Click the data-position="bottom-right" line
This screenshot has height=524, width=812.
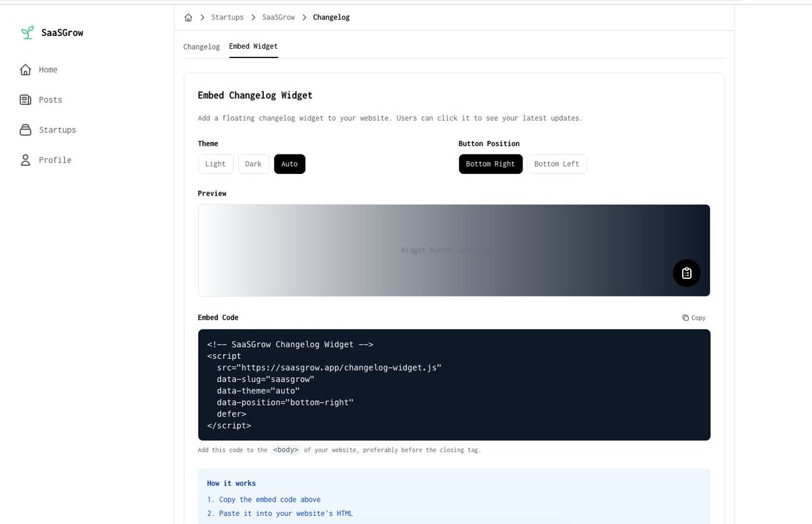pos(286,402)
